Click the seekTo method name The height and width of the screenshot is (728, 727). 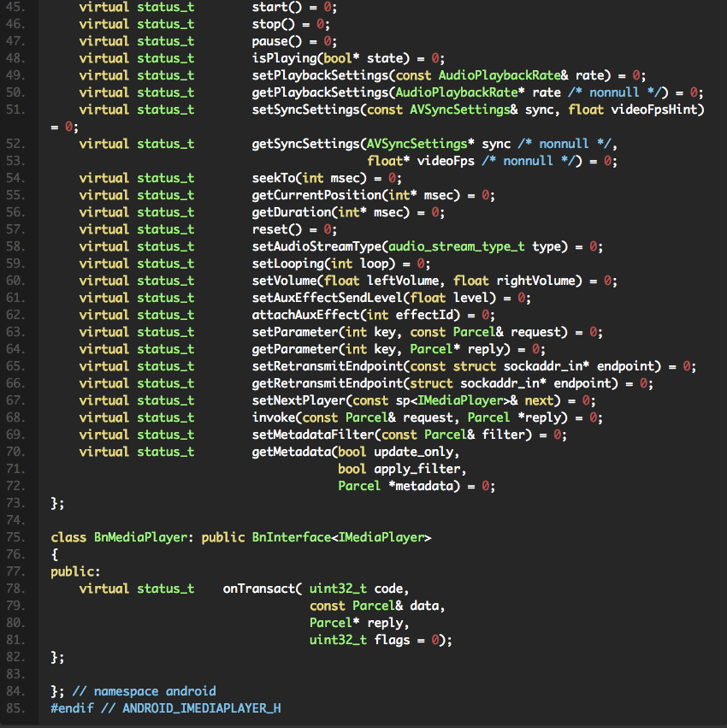(x=274, y=178)
